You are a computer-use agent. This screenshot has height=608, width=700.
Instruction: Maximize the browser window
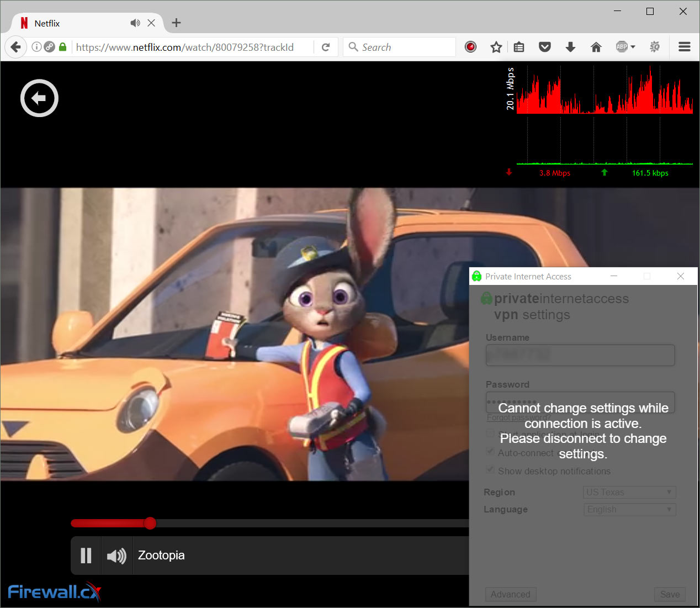tap(650, 11)
